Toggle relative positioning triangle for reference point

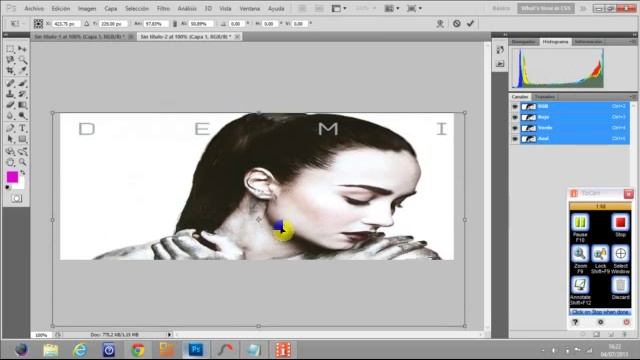click(87, 24)
